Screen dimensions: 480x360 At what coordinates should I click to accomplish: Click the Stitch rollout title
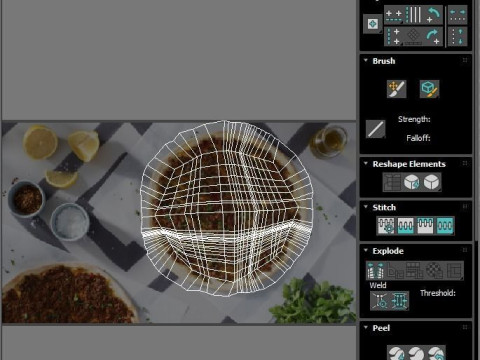coord(384,207)
